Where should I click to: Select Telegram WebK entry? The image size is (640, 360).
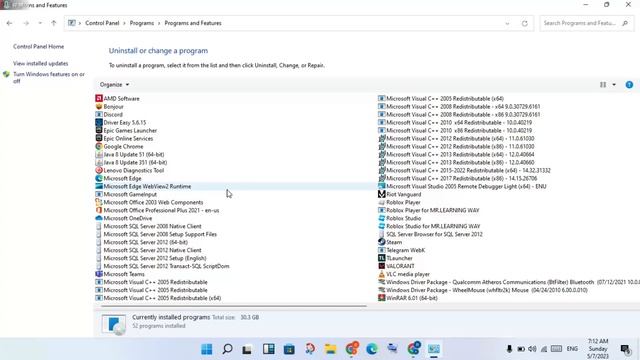405,250
